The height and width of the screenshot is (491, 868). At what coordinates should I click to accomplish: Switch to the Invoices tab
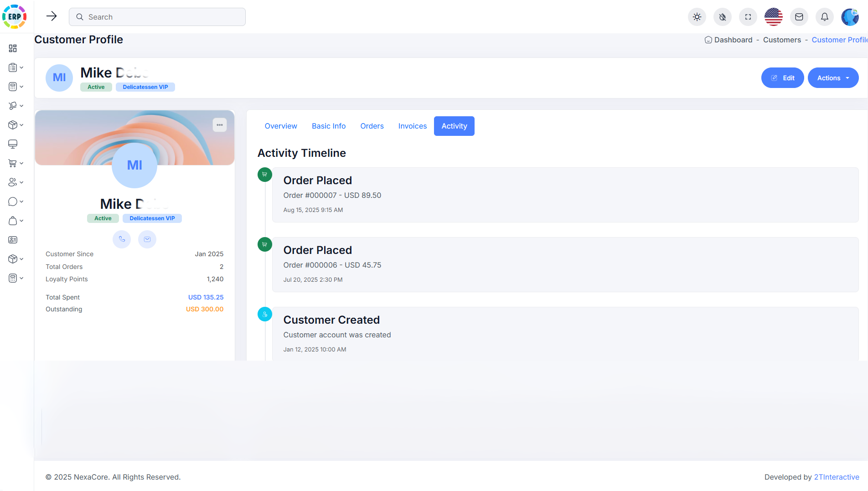412,126
